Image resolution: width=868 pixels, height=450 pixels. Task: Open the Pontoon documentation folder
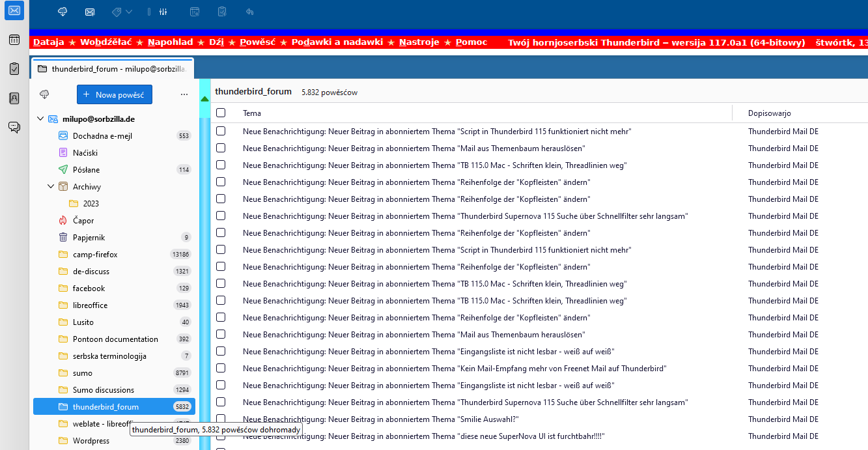(x=114, y=339)
